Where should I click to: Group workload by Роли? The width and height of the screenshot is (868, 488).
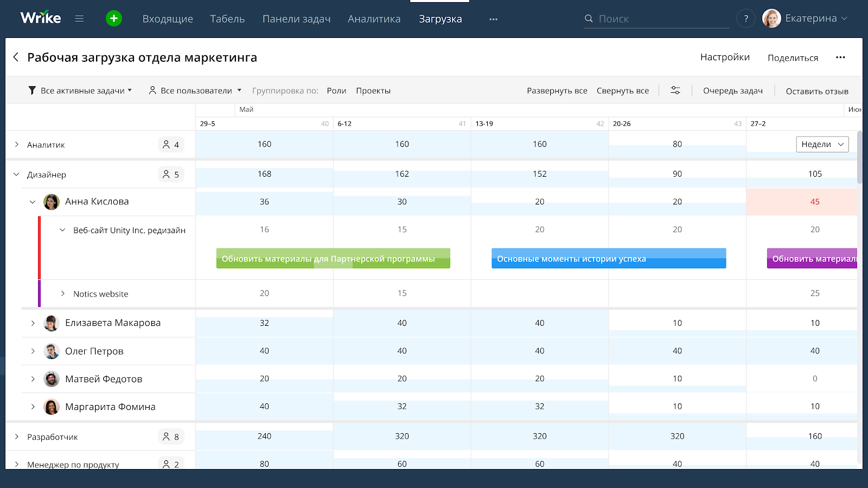pyautogui.click(x=336, y=91)
